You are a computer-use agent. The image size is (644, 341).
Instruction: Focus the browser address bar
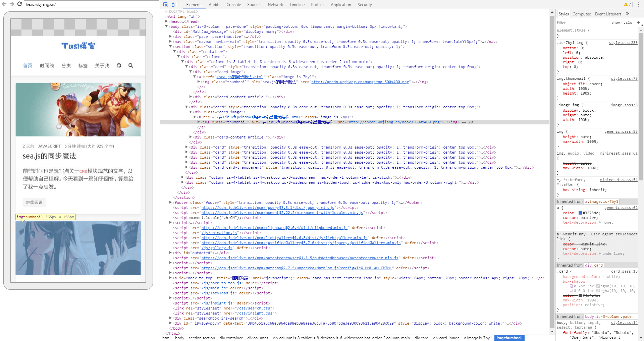point(92,4)
